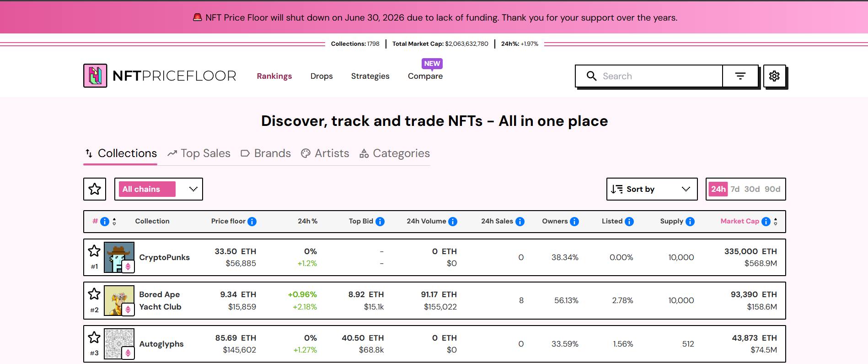Show info for the Supply column

tap(690, 222)
